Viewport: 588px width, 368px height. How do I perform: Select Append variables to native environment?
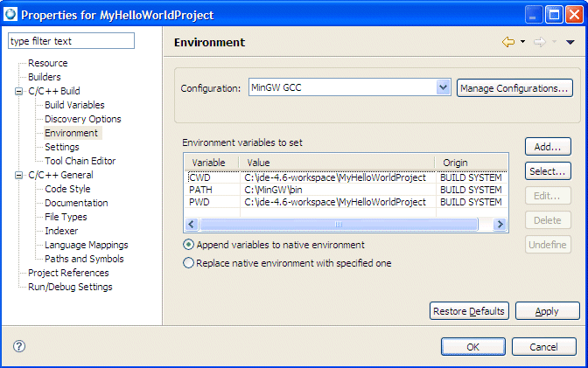188,245
